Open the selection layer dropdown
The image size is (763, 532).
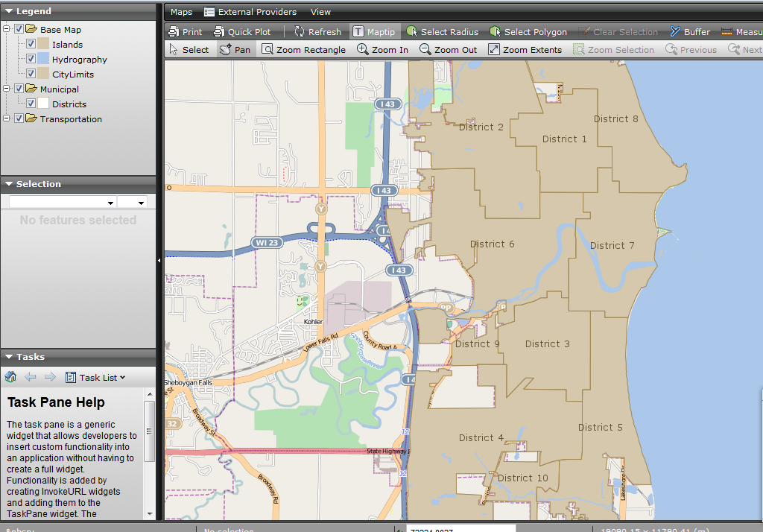[109, 202]
